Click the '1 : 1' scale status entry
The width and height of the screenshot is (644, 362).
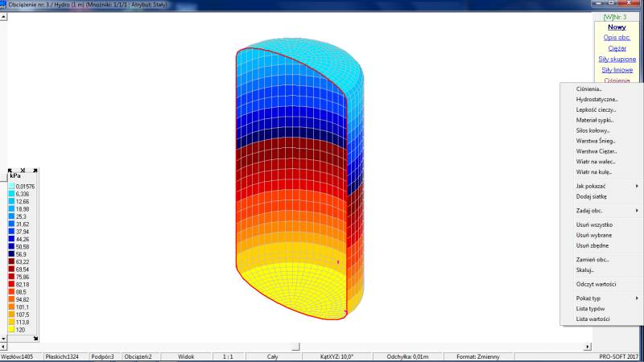pos(228,356)
